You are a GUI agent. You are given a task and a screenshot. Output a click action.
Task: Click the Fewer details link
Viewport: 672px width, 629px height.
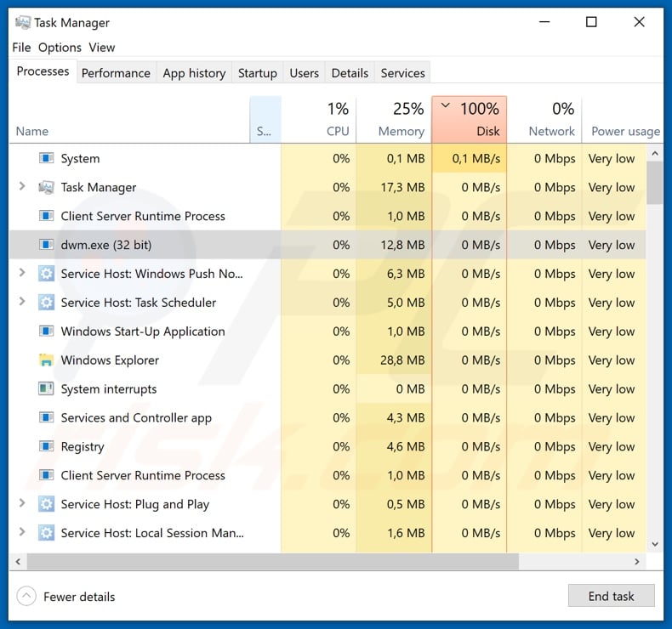pyautogui.click(x=79, y=597)
